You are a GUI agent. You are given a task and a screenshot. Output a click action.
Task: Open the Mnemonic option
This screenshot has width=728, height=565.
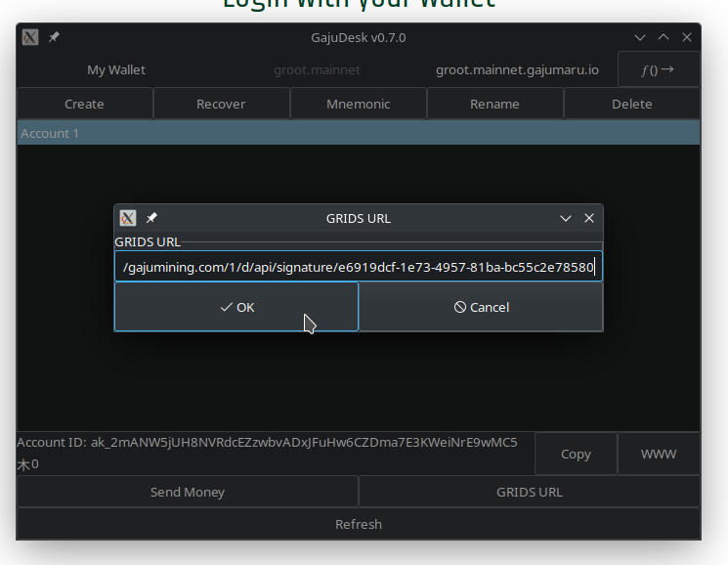click(358, 104)
